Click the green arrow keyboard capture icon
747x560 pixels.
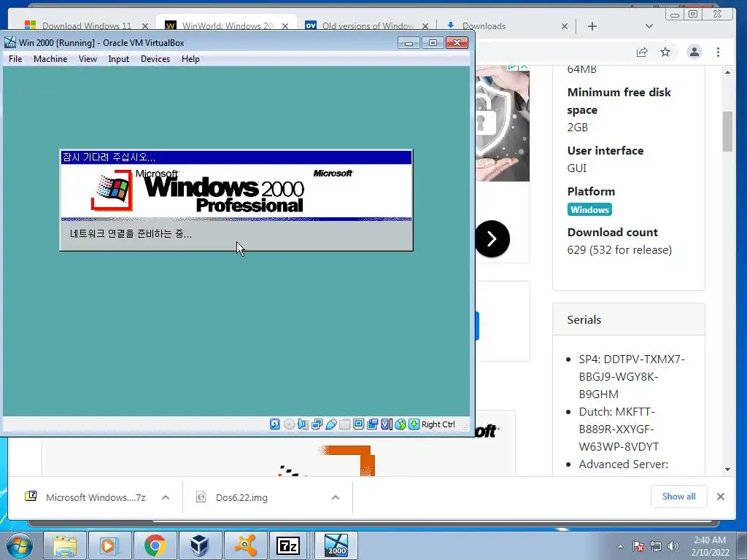pos(414,424)
